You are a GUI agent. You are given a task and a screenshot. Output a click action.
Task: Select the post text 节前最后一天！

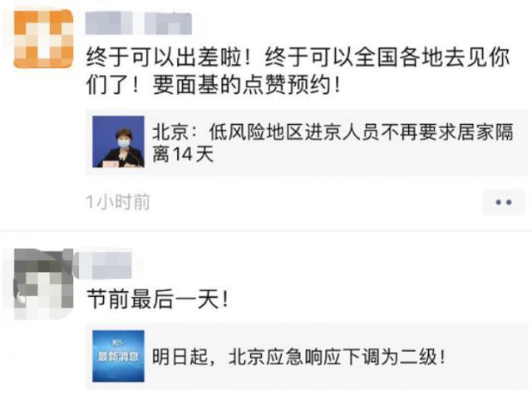click(x=158, y=299)
